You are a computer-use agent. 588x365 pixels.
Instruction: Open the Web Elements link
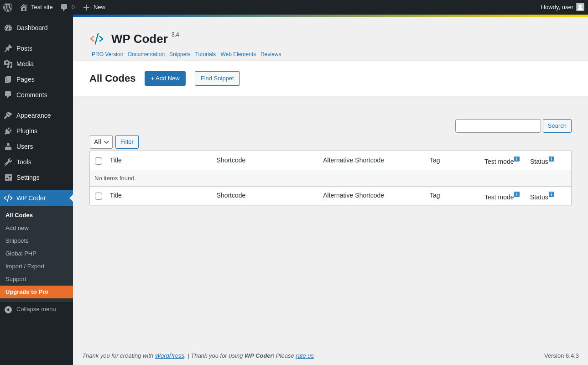[x=238, y=54]
